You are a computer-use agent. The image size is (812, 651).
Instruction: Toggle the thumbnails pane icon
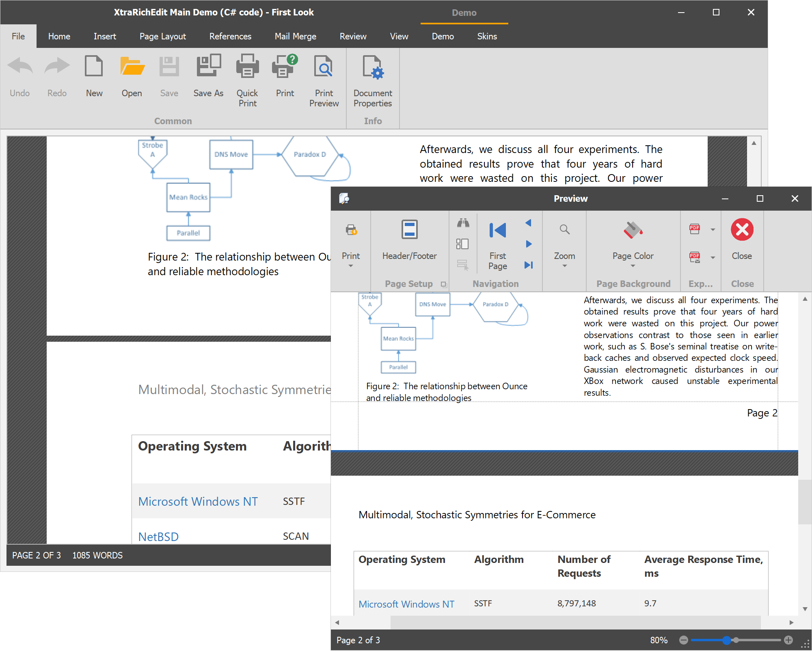click(x=462, y=244)
